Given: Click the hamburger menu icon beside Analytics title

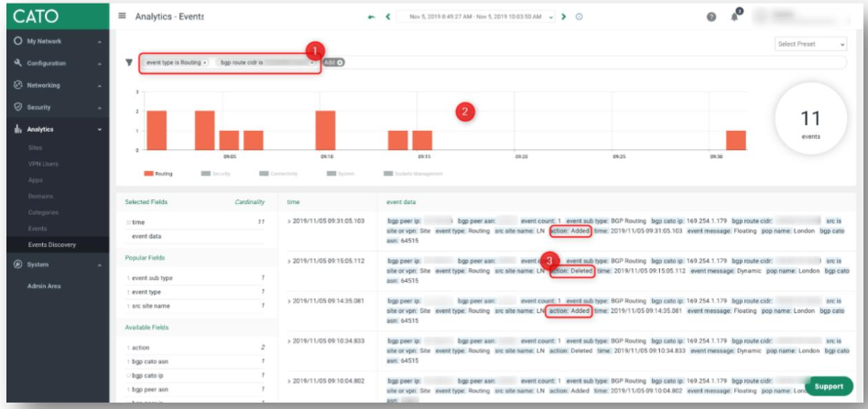Looking at the screenshot, I should 123,16.
